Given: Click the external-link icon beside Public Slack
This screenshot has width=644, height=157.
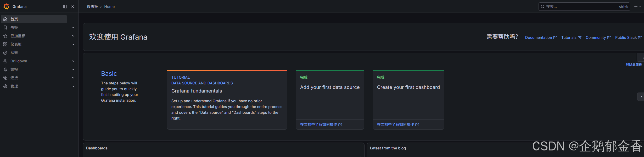Looking at the screenshot, I should (640, 37).
